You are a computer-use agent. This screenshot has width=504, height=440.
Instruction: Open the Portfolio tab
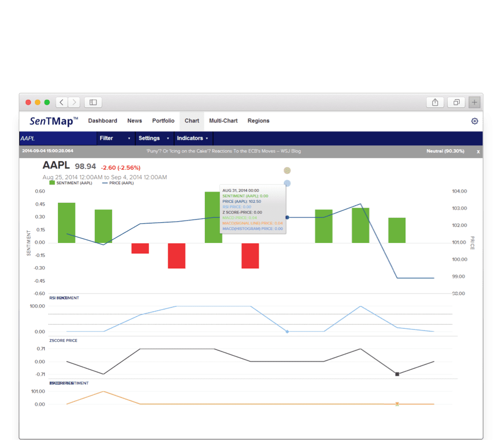click(164, 121)
